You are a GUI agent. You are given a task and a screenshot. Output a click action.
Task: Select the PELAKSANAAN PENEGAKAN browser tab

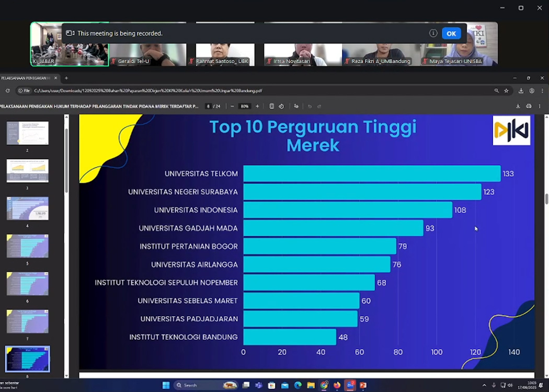(26, 78)
